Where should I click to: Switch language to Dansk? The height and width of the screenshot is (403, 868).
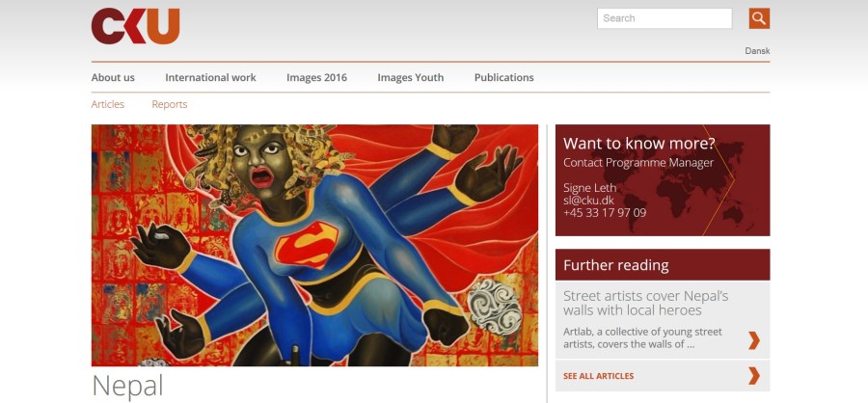[757, 51]
